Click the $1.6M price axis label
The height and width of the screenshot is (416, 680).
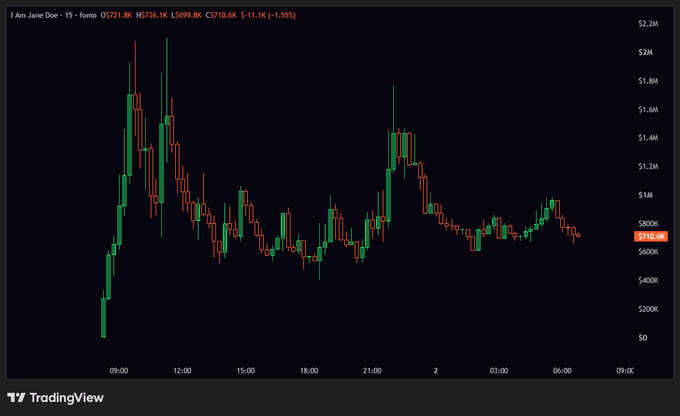(648, 109)
